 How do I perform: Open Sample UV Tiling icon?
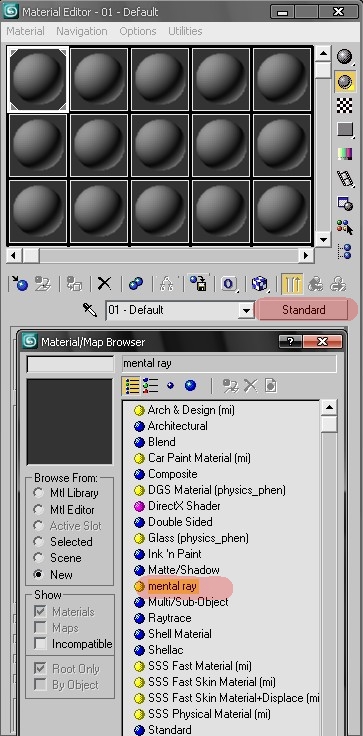[345, 130]
